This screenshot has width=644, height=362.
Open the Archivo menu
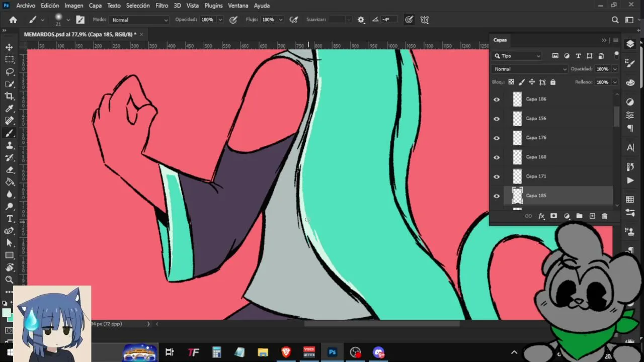pyautogui.click(x=26, y=6)
